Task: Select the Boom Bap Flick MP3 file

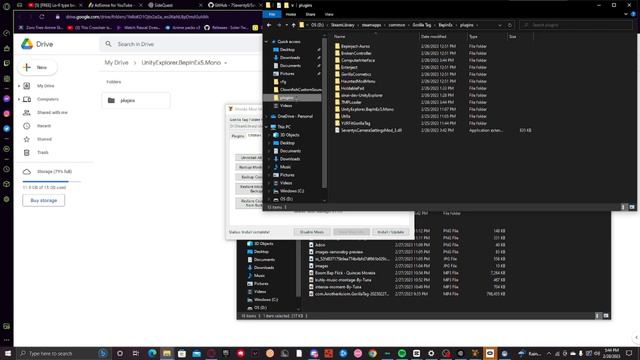Action: [x=345, y=273]
